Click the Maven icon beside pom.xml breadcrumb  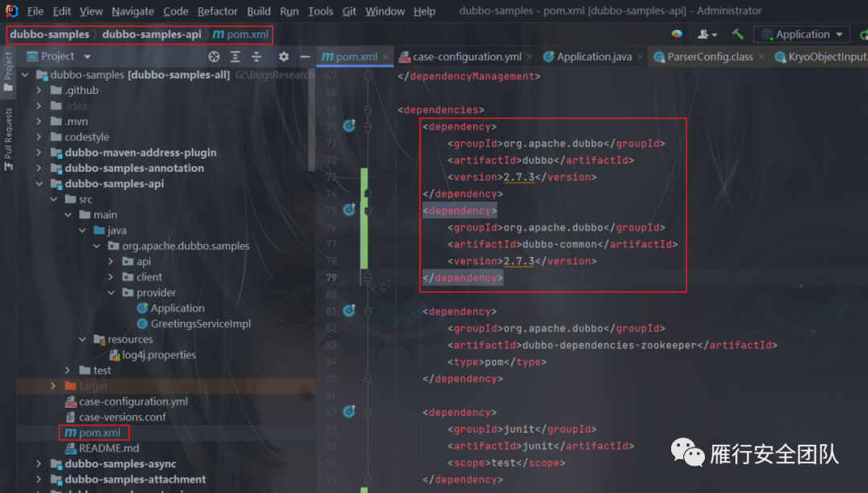tap(219, 35)
